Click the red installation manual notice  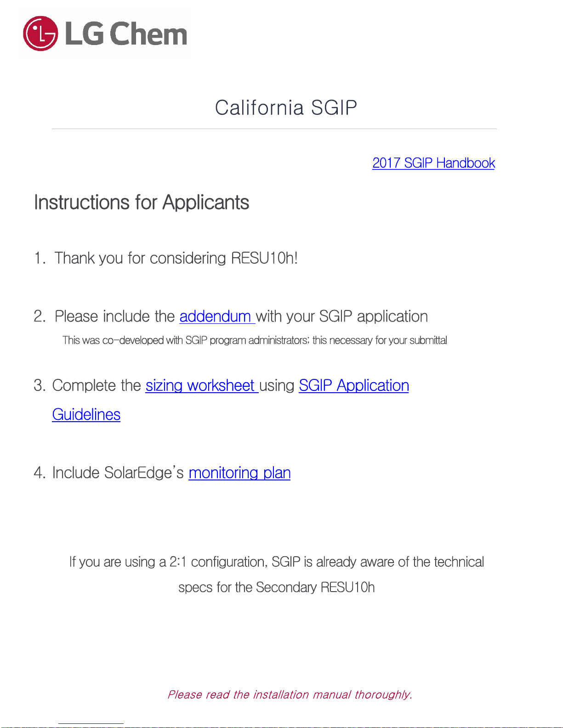[x=290, y=694]
